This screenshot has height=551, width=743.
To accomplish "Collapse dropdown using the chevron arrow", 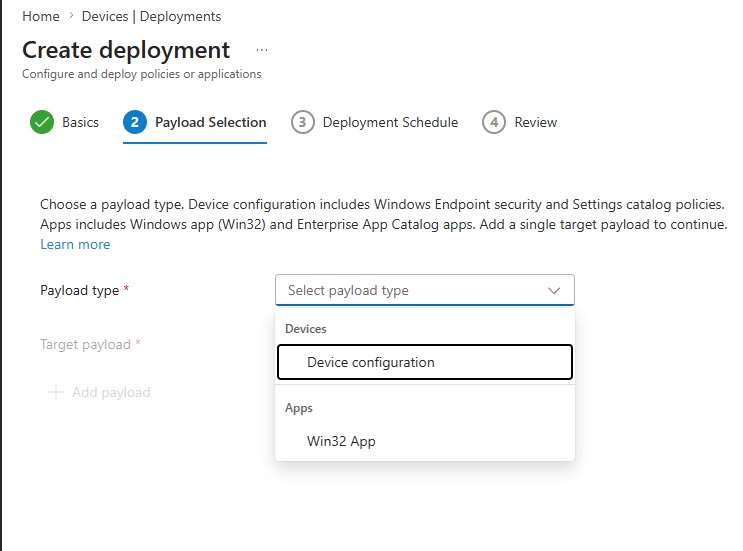I will click(554, 290).
